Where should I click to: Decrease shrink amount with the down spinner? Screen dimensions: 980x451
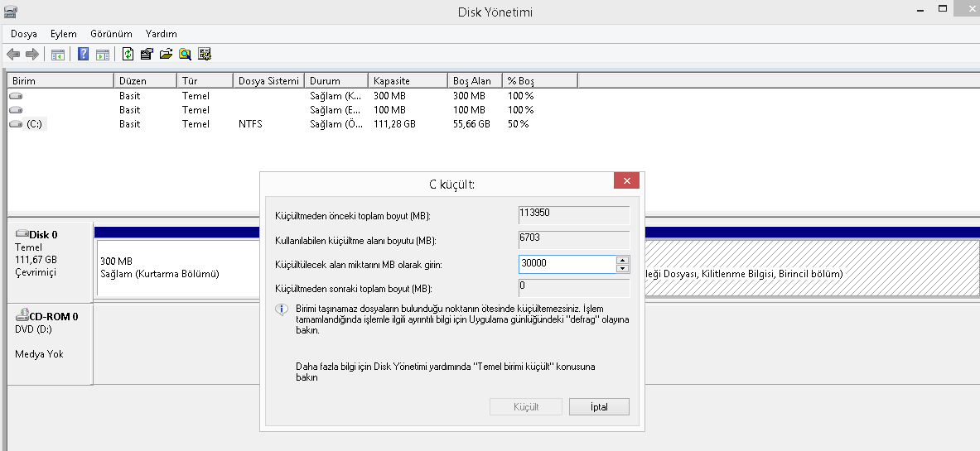[x=622, y=268]
